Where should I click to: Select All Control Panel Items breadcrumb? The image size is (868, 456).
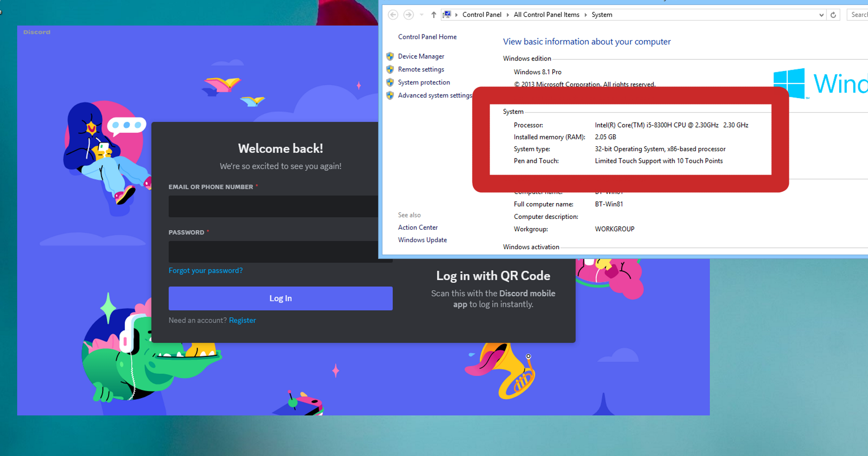click(x=546, y=15)
